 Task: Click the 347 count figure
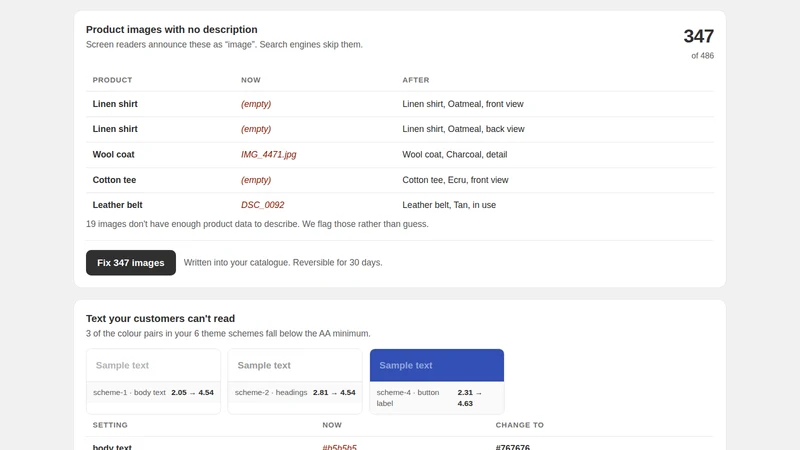tap(698, 36)
